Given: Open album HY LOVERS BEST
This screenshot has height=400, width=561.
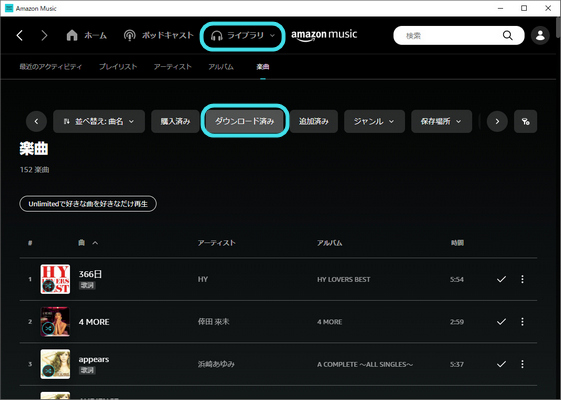Looking at the screenshot, I should (x=343, y=279).
